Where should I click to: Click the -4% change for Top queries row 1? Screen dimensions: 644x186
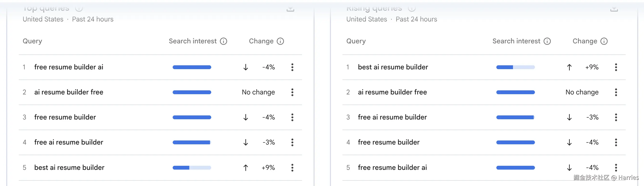pyautogui.click(x=269, y=67)
